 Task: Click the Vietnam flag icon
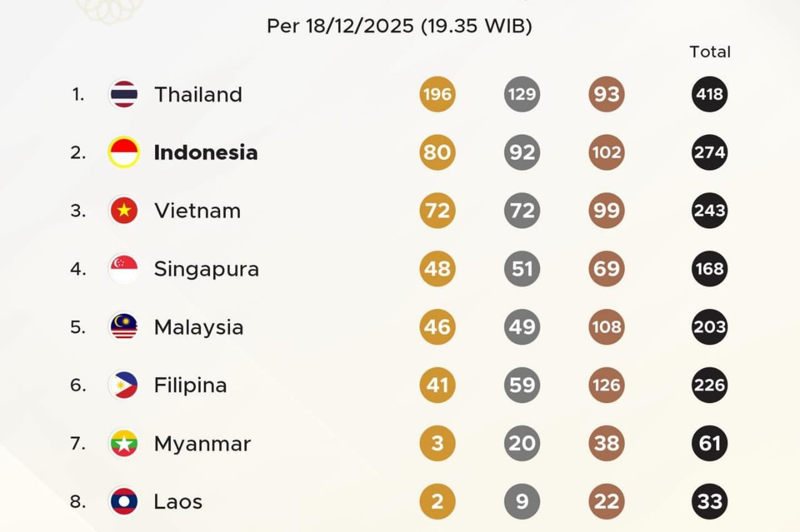coord(124,211)
